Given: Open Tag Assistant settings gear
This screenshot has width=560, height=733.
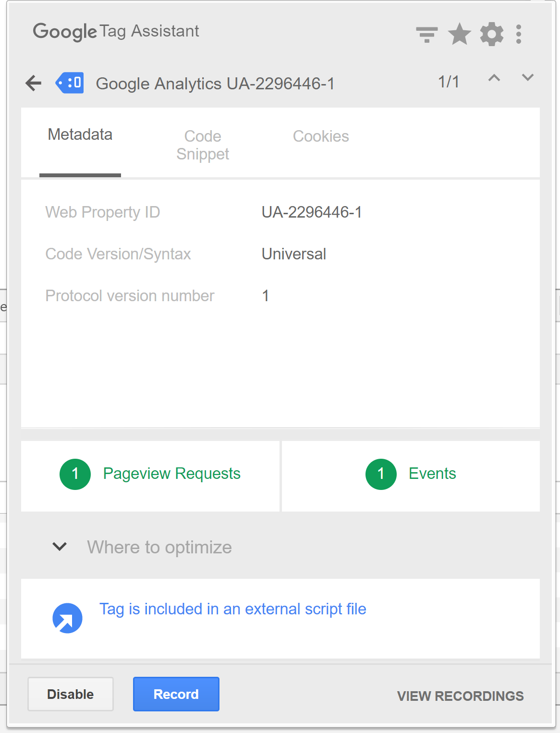Looking at the screenshot, I should (x=491, y=34).
